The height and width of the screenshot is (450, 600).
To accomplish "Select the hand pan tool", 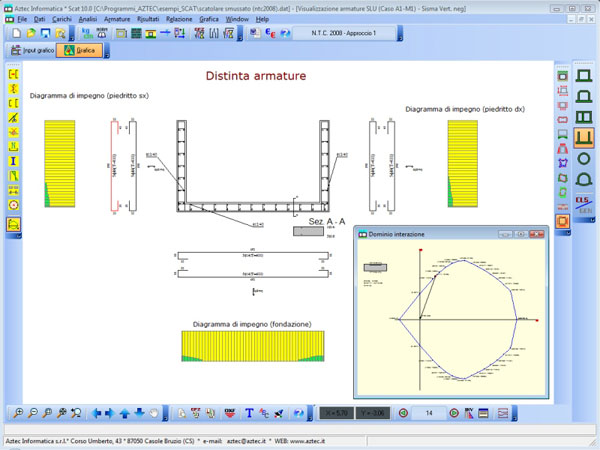I will (x=154, y=413).
